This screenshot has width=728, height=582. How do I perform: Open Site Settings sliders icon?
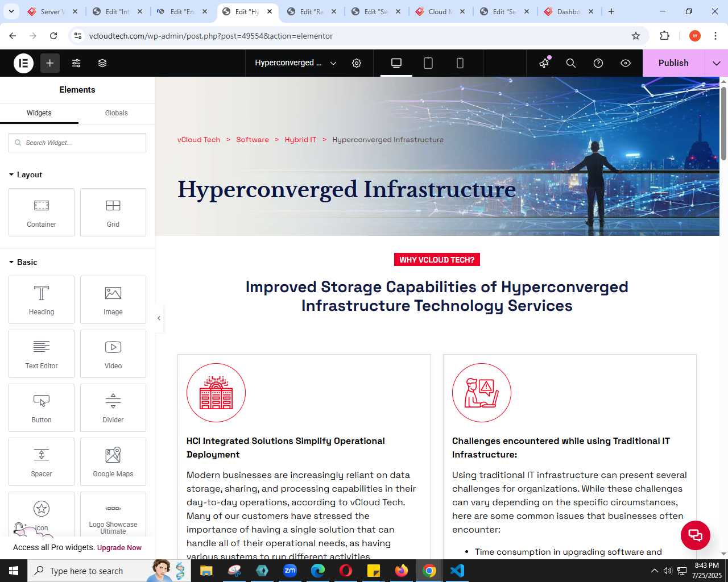(76, 63)
